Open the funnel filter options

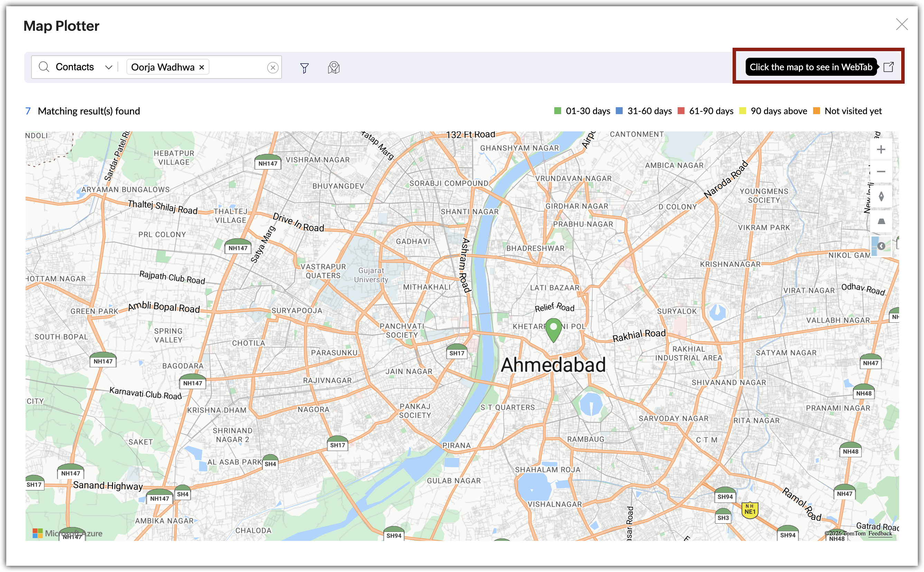pos(304,68)
